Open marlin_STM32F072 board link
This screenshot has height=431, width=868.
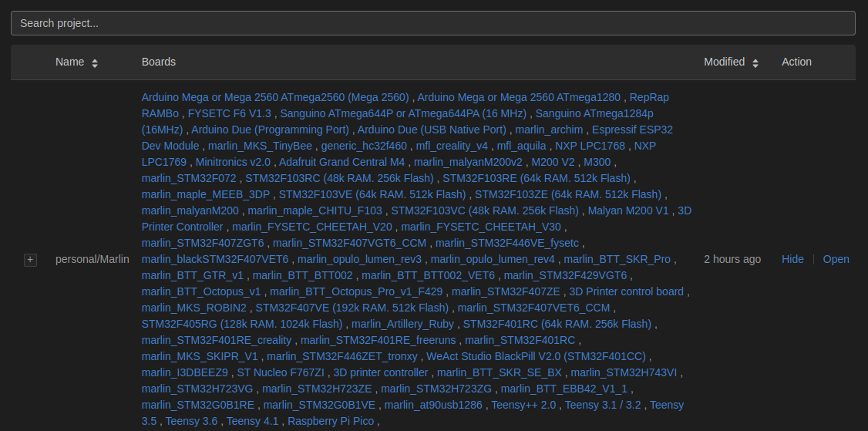click(x=189, y=178)
